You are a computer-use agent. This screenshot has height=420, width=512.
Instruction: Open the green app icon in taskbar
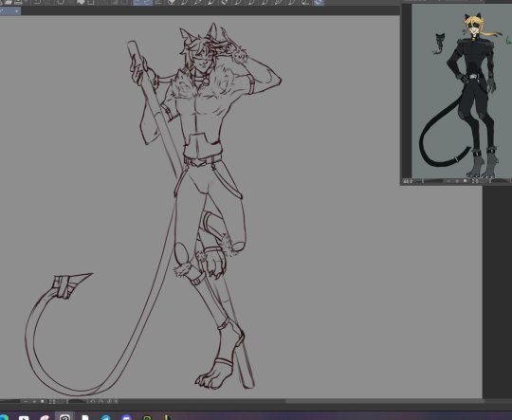(147, 417)
